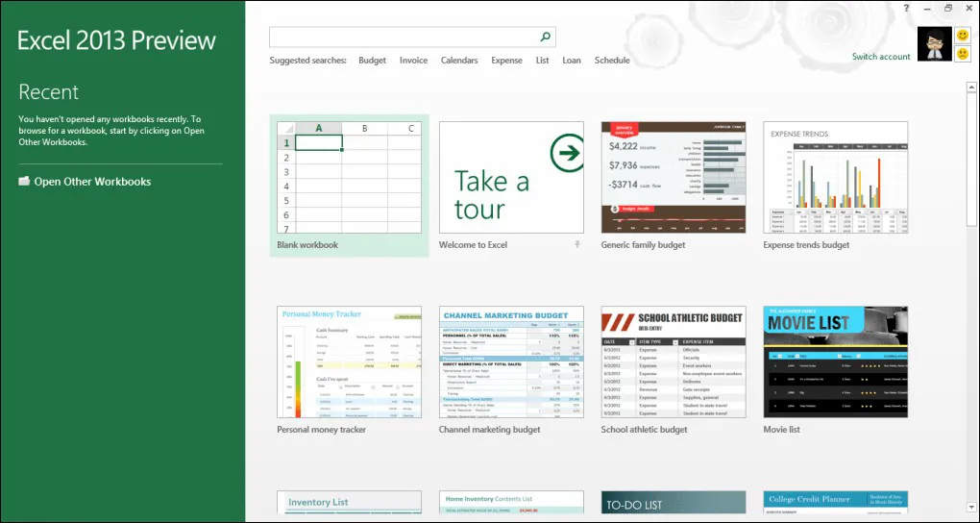Click the Switch account link
The height and width of the screenshot is (523, 980).
pyautogui.click(x=881, y=57)
